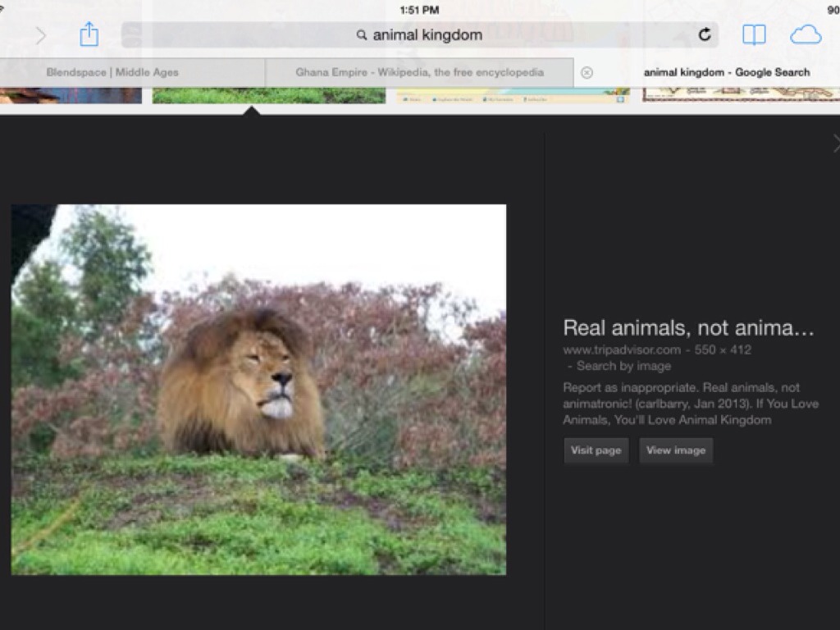
Task: Open the Share sheet icon
Action: coord(89,34)
